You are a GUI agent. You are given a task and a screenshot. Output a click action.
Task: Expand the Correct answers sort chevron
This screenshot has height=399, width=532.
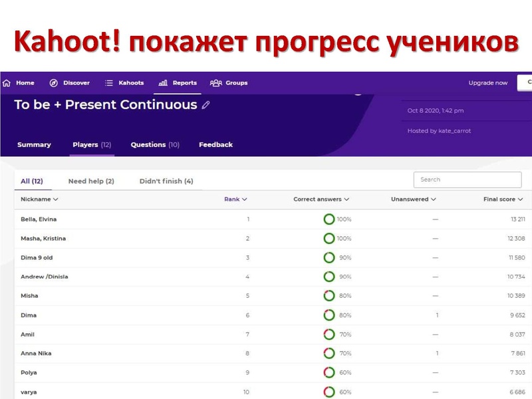346,199
